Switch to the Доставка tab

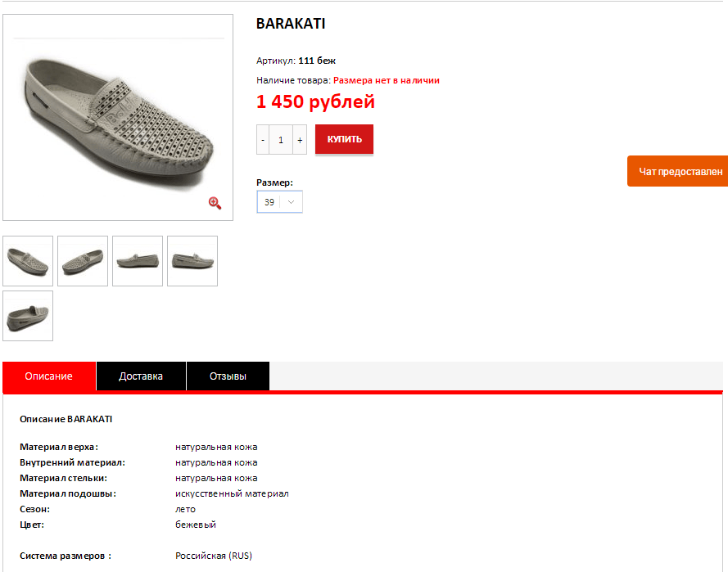(x=141, y=376)
